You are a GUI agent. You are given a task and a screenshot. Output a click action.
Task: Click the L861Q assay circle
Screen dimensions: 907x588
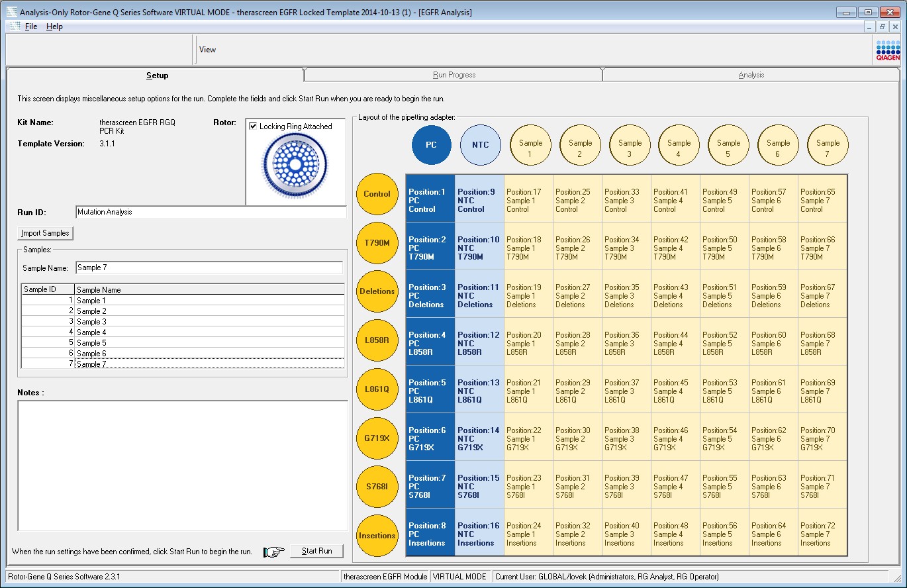[377, 389]
